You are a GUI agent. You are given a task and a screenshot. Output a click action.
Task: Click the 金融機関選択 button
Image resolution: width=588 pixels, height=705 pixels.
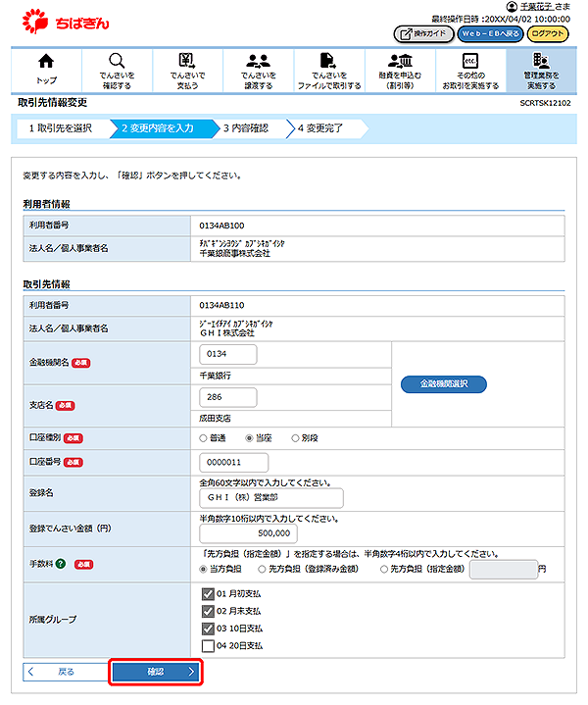tap(444, 384)
